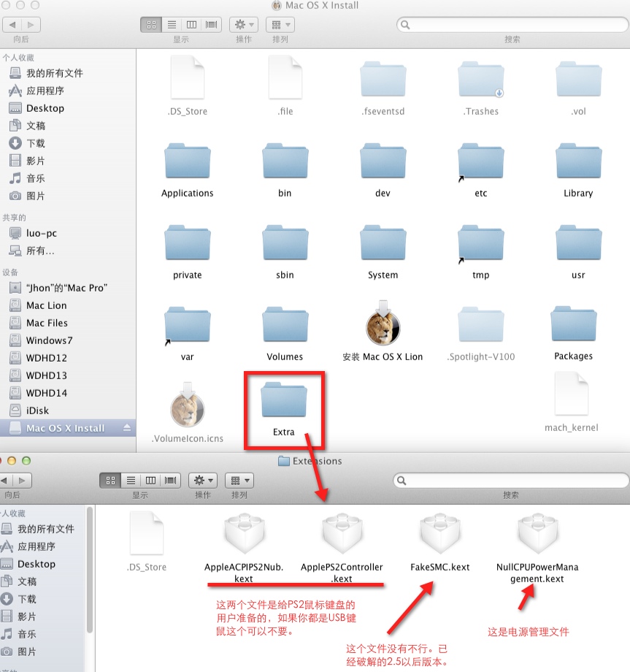The height and width of the screenshot is (672, 630).
Task: Go back in Mac OS X Install window
Action: tap(12, 25)
